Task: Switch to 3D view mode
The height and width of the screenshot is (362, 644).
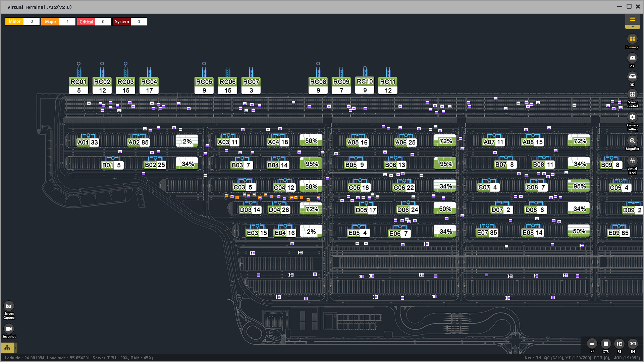Action: [632, 77]
